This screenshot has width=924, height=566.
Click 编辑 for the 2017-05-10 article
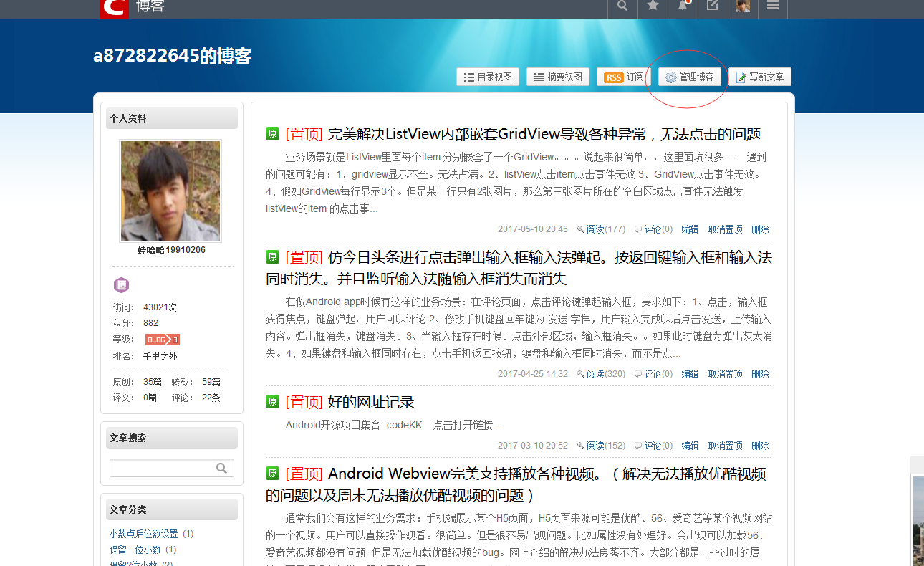[690, 229]
